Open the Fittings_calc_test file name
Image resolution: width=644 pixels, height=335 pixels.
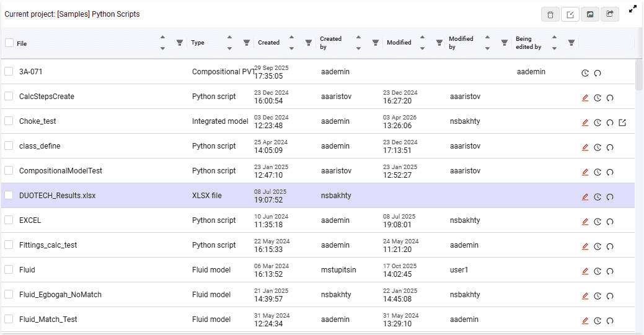coord(48,245)
